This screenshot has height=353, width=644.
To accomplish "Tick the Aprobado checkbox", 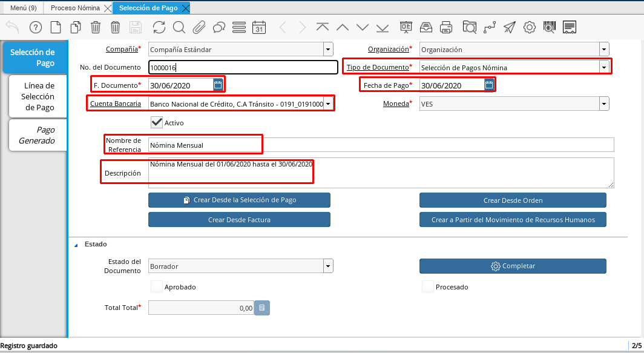I will 157,286.
